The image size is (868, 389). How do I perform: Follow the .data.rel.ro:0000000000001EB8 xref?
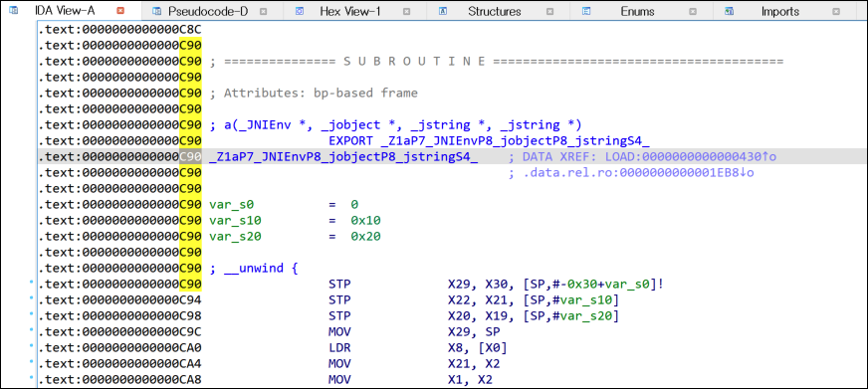(x=638, y=173)
